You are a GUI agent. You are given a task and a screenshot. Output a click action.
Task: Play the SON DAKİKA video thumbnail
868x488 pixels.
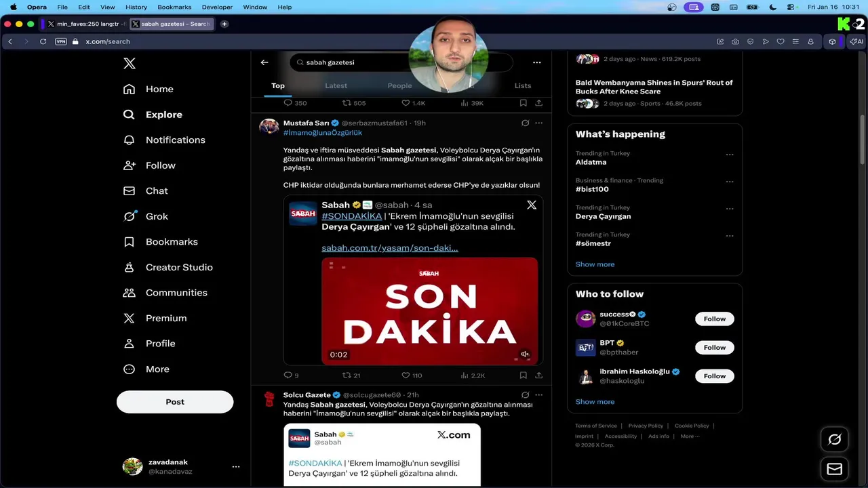pos(430,311)
